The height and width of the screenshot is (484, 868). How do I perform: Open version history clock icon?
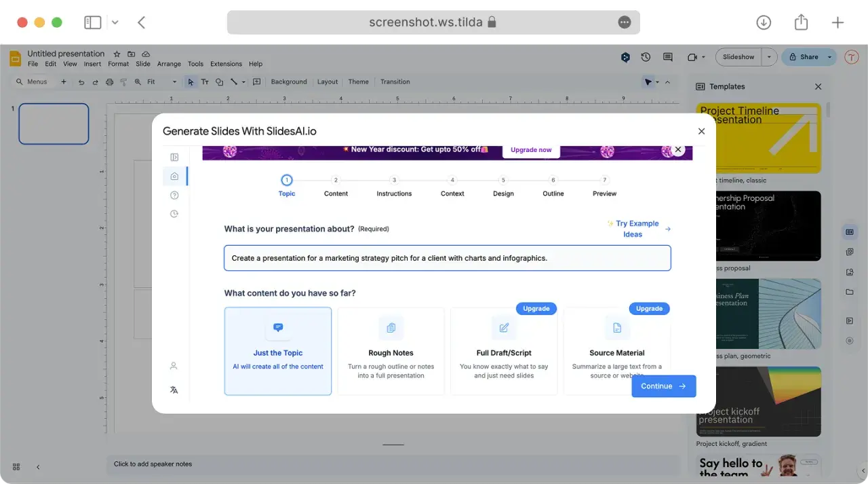tap(646, 57)
